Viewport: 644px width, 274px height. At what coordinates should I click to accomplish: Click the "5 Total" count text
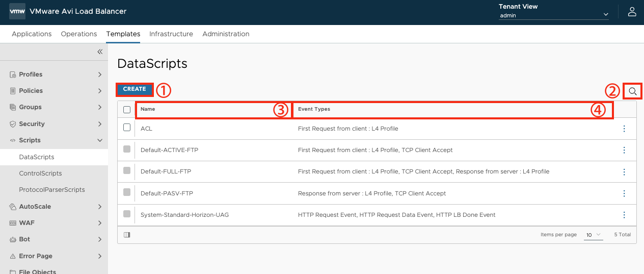click(622, 235)
